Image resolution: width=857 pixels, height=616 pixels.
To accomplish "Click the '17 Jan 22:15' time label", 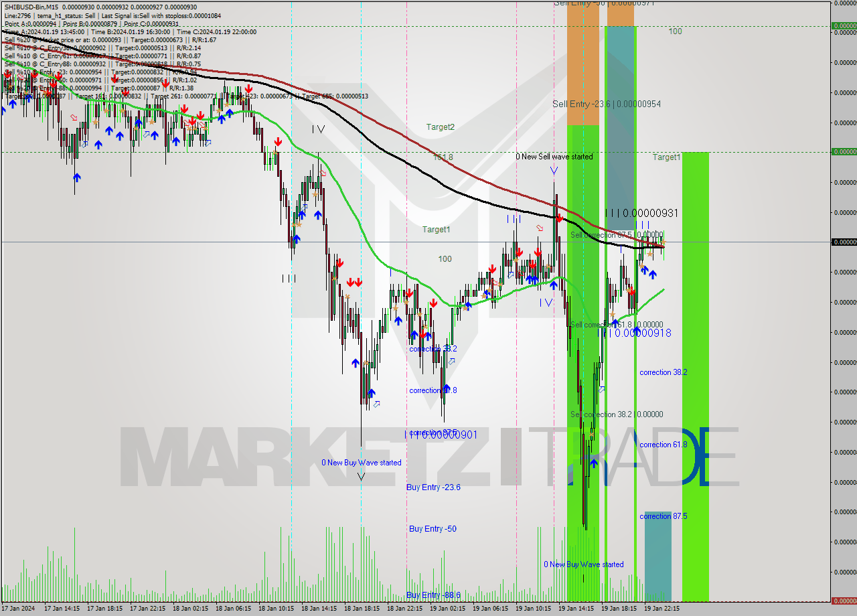I will click(148, 609).
